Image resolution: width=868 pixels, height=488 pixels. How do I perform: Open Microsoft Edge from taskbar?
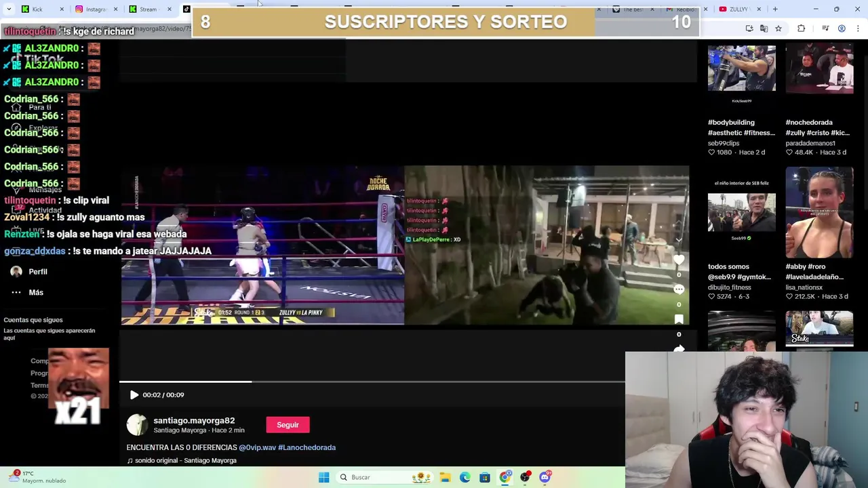[x=465, y=477]
